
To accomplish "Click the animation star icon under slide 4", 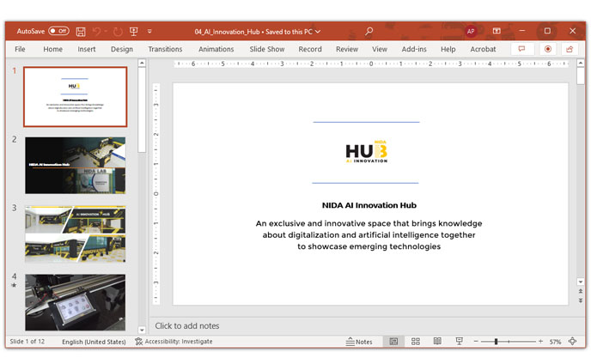I will tap(14, 285).
